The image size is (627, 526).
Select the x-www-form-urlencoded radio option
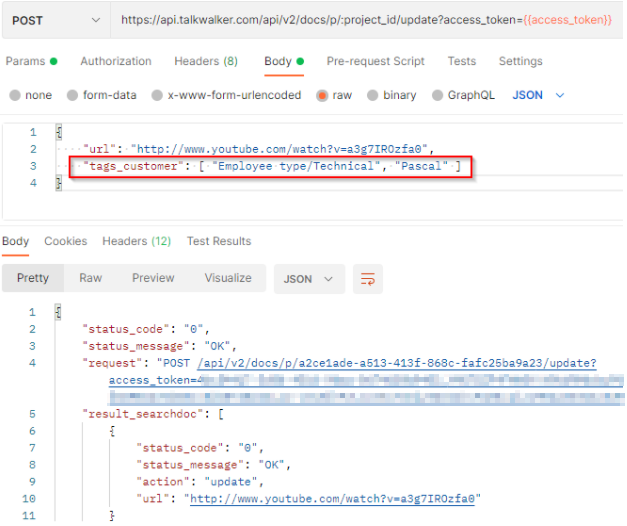coord(157,95)
